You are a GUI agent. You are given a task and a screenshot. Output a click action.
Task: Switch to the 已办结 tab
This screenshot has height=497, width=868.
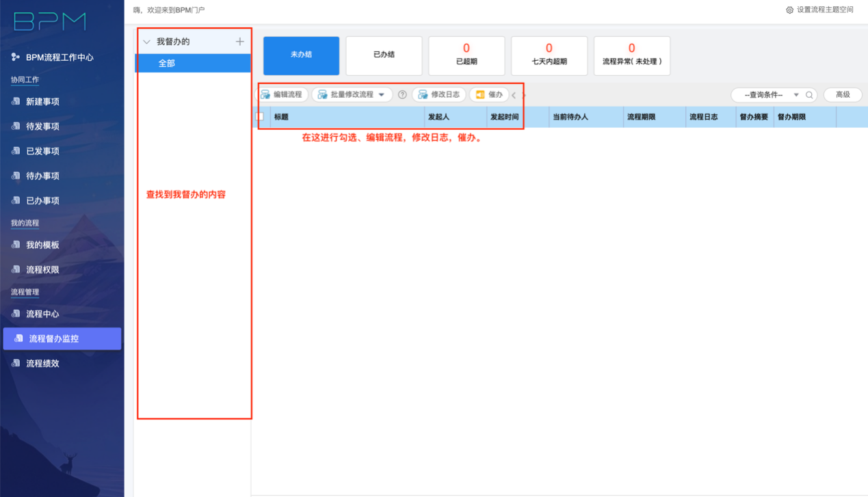click(384, 55)
